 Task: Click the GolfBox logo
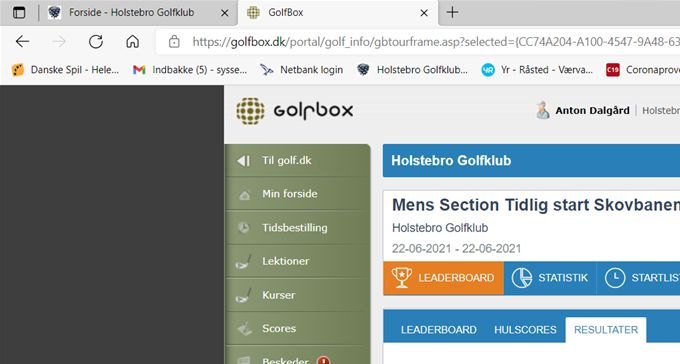tap(295, 111)
